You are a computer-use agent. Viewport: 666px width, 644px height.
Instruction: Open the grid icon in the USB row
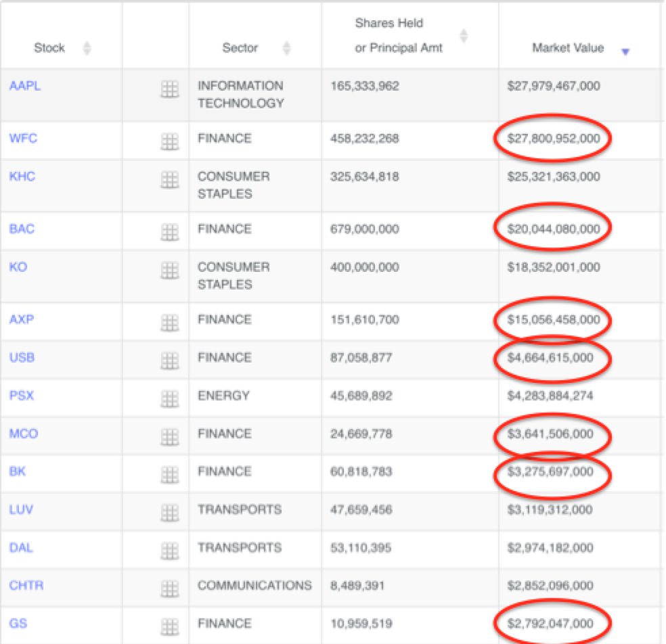tap(170, 361)
